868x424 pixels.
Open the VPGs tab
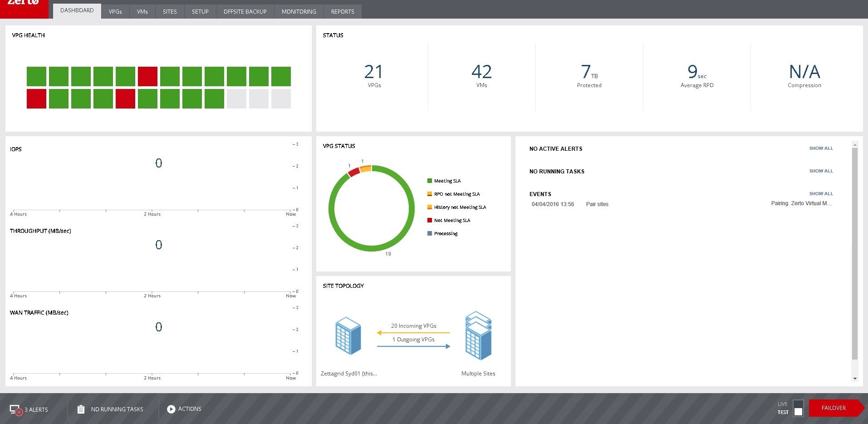point(115,11)
